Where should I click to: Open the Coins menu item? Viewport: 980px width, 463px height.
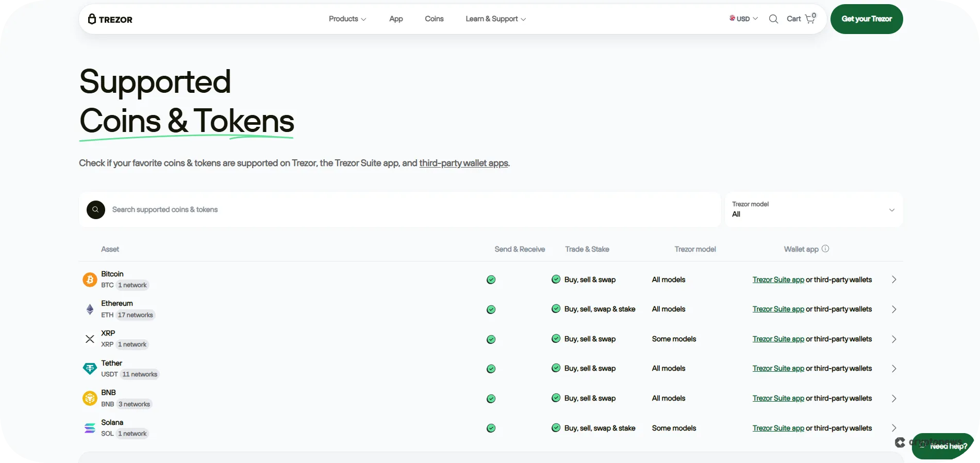[x=434, y=19]
